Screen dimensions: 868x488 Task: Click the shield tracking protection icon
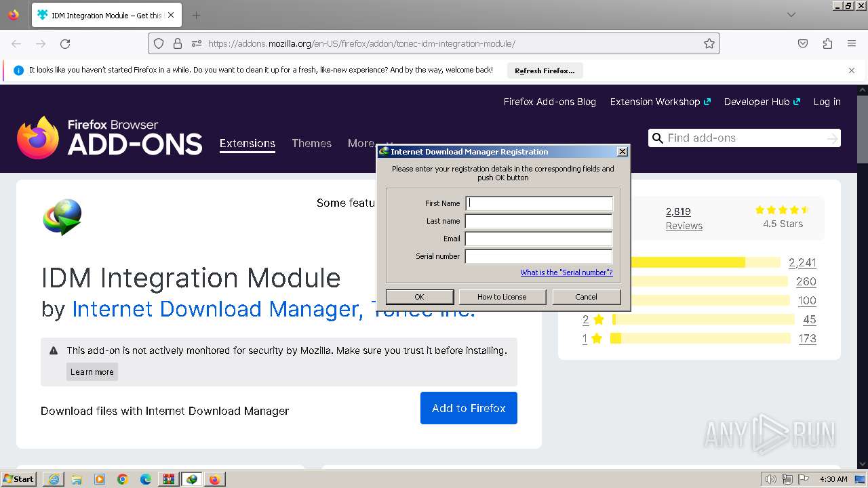pos(159,43)
